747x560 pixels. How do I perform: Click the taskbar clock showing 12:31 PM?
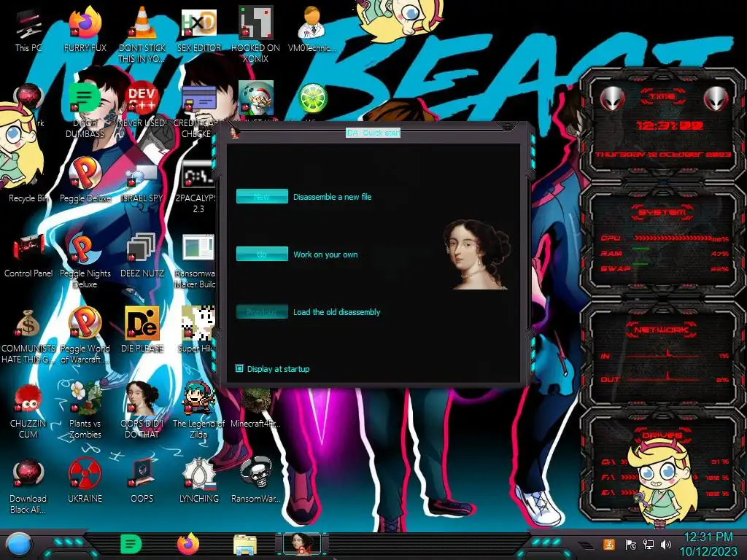click(x=708, y=537)
